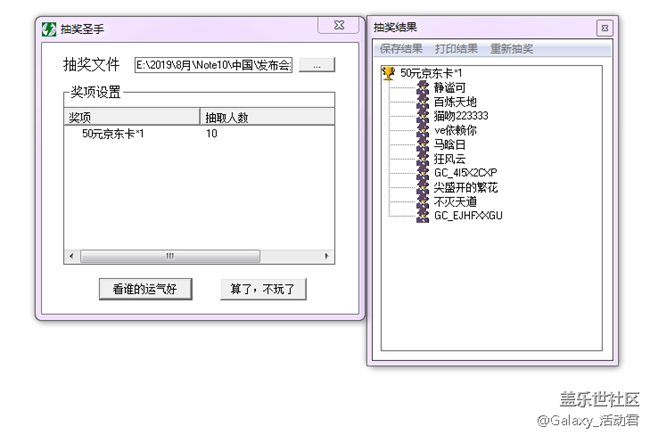Choose 重新抽奖 to redraw winners
650x443 pixels.
pos(511,49)
